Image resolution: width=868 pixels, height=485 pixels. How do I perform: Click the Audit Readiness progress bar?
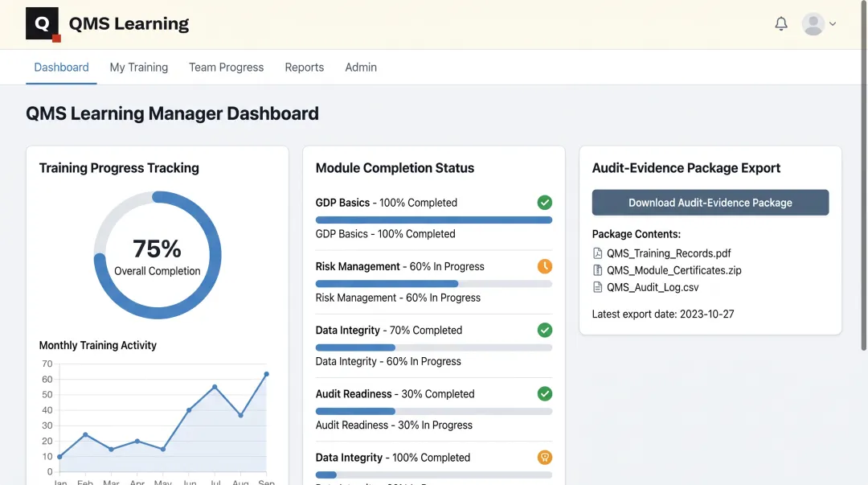point(434,411)
